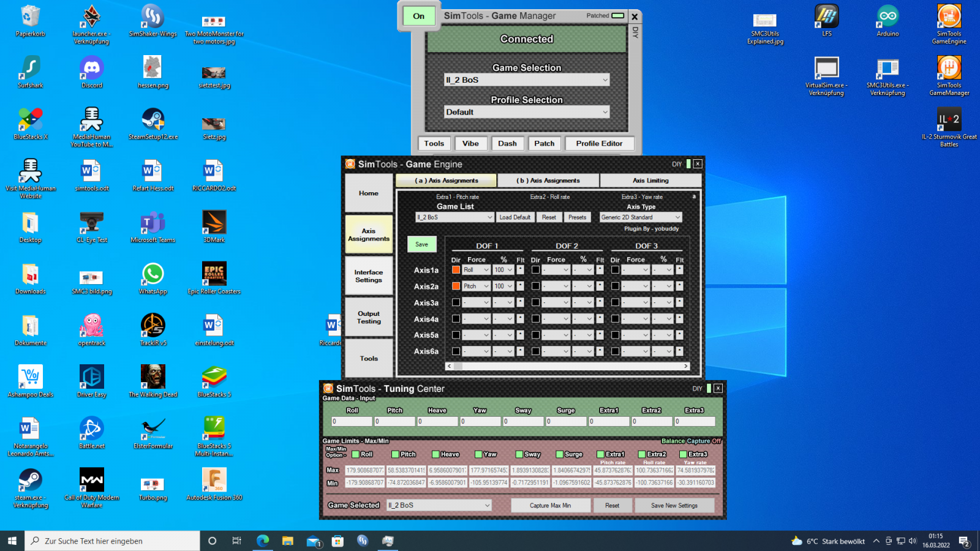Open the Battle.net desktop icon
980x551 pixels.
[x=92, y=433]
